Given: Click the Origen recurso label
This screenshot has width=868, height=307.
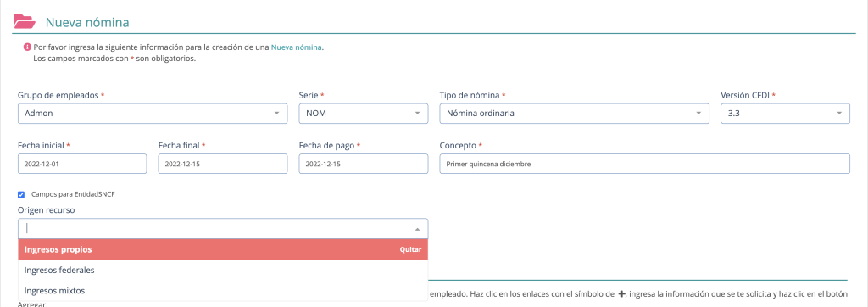Looking at the screenshot, I should tap(46, 210).
